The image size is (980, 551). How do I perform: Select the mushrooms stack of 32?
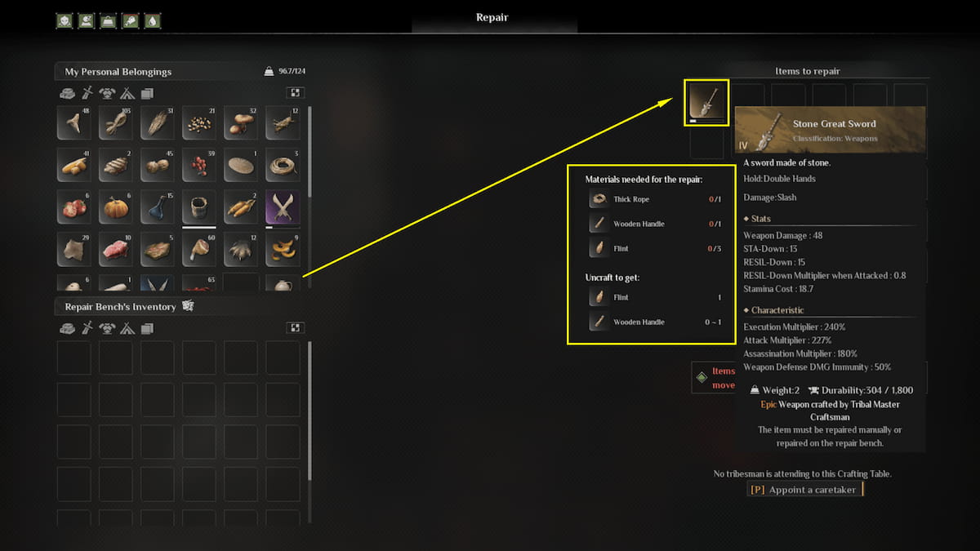click(240, 122)
